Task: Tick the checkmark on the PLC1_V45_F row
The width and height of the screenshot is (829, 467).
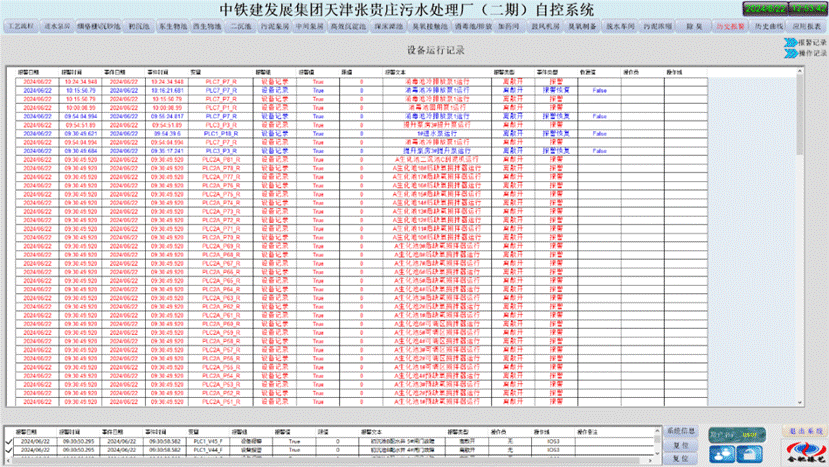Action: 9,441
